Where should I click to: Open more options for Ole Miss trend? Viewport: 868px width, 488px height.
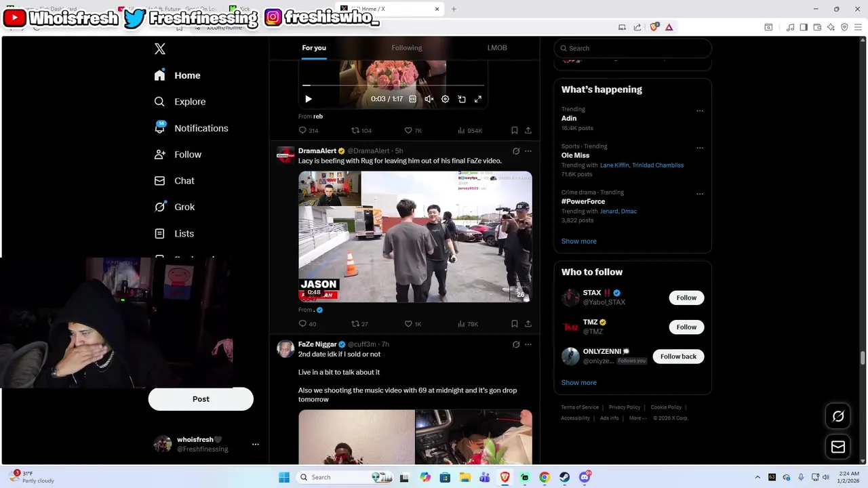[700, 148]
